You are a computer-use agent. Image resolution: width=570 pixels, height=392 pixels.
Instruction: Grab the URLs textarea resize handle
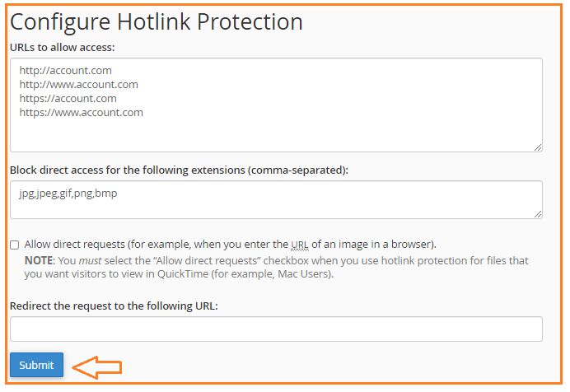click(x=538, y=147)
